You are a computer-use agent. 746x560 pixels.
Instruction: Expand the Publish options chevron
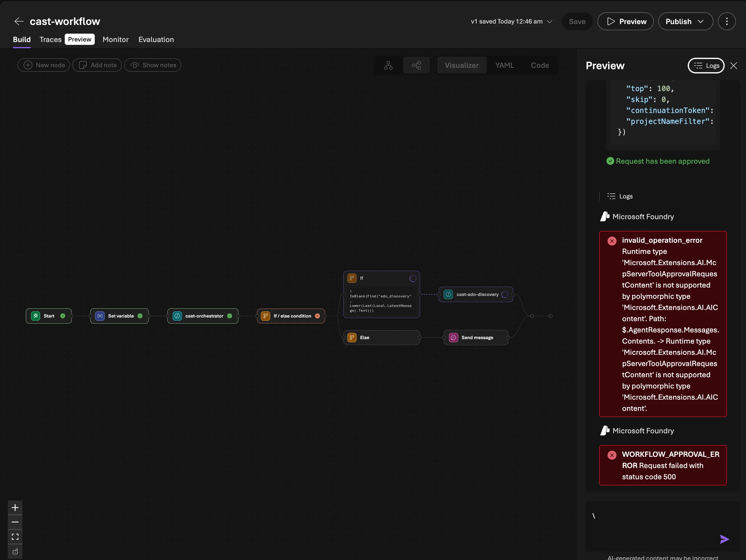coord(701,21)
